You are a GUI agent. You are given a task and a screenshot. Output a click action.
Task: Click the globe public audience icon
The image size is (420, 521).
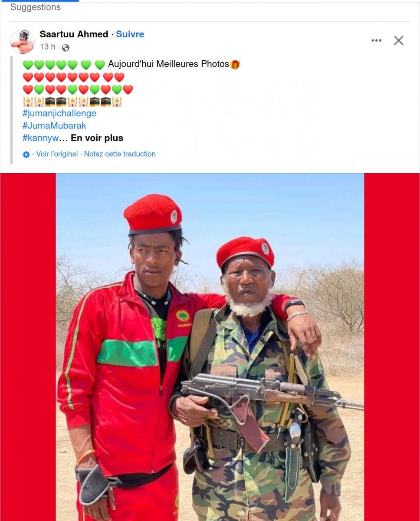click(66, 48)
